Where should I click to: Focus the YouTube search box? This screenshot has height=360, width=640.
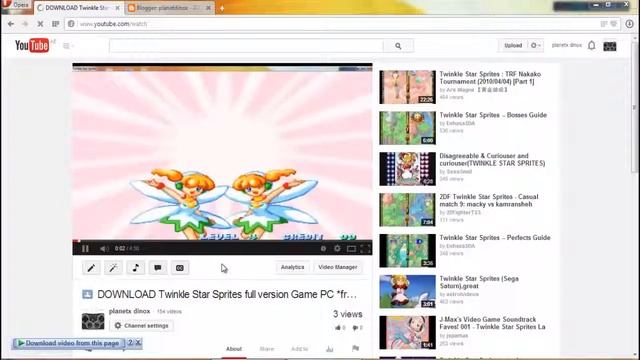pyautogui.click(x=246, y=46)
